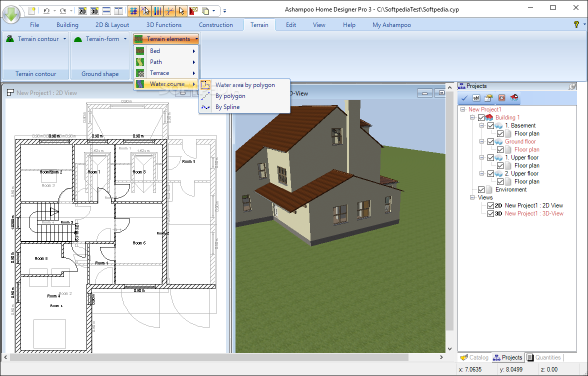588x376 pixels.
Task: Open the undo history dropdown arrow
Action: coord(54,11)
